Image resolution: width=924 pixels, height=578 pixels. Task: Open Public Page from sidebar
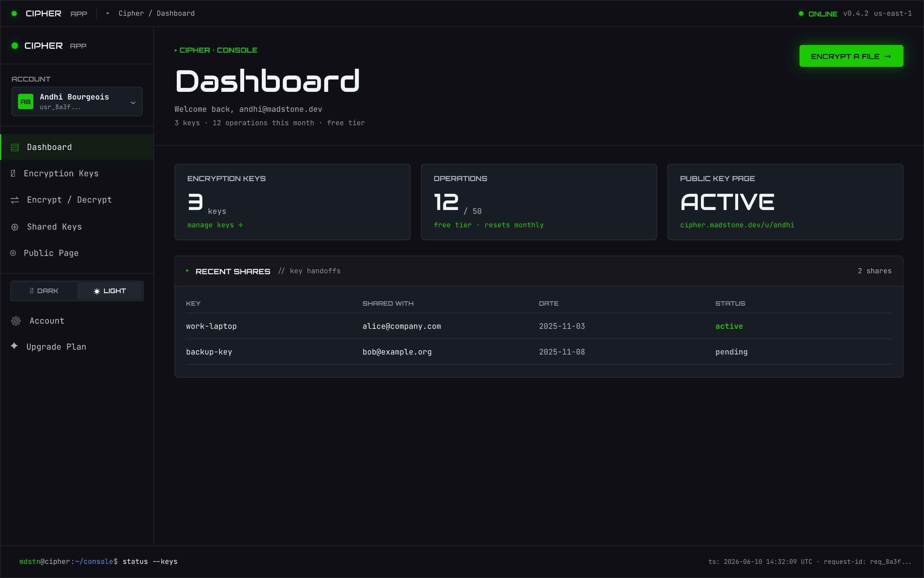77,253
